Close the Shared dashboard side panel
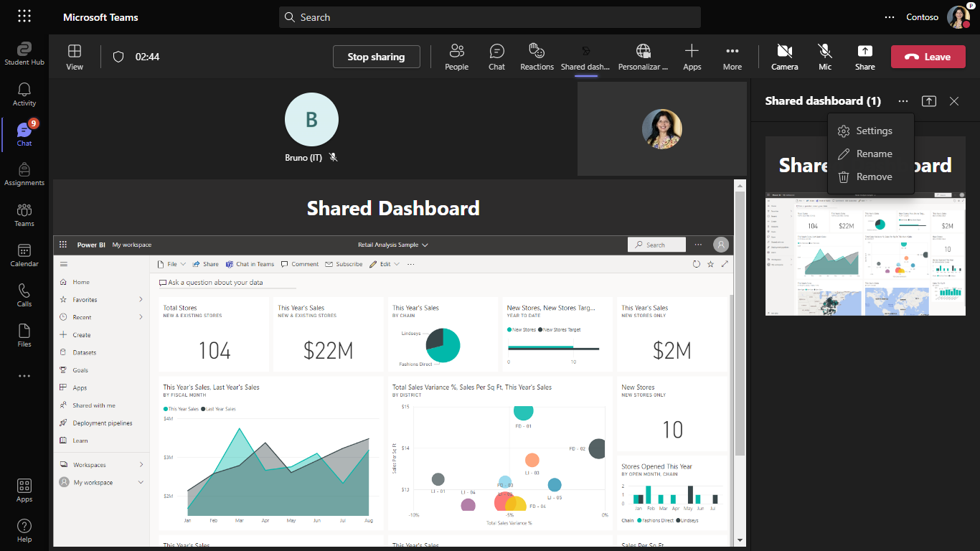 coord(954,101)
